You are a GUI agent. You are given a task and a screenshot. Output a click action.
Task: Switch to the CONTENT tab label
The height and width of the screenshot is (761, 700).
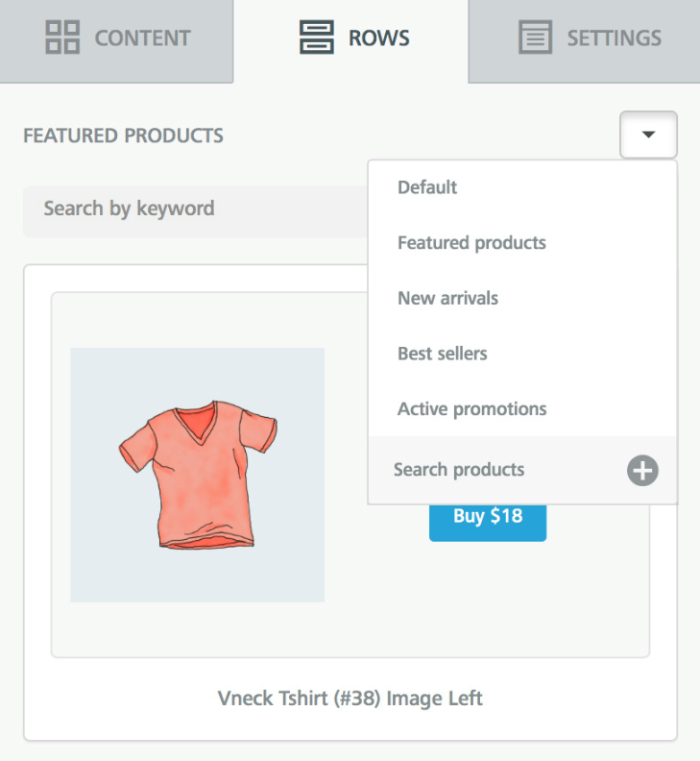(x=142, y=38)
